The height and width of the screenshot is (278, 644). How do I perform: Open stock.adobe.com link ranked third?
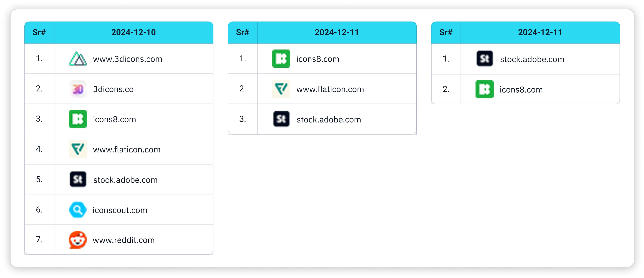(x=329, y=120)
